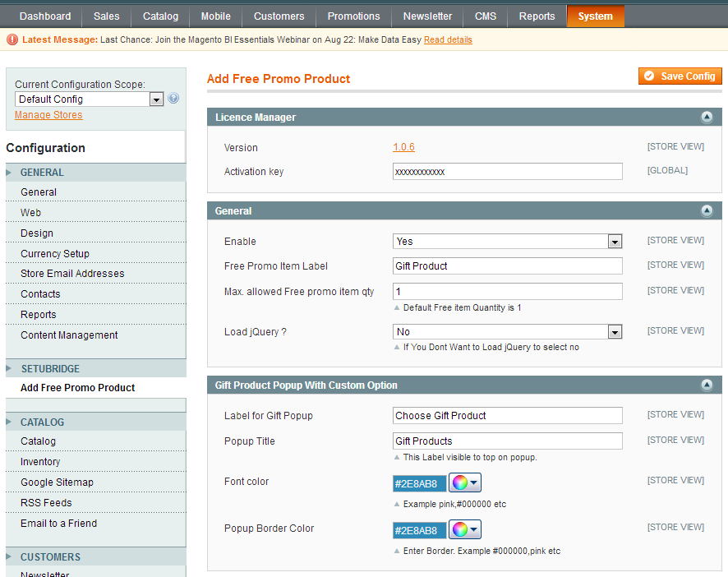Image resolution: width=728 pixels, height=577 pixels.
Task: Open the Manage Stores link
Action: pos(48,115)
